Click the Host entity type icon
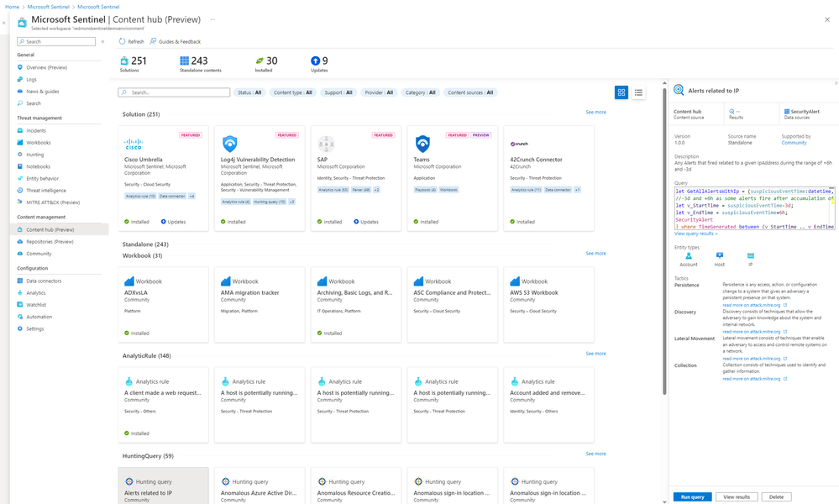This screenshot has width=839, height=504. (x=719, y=256)
